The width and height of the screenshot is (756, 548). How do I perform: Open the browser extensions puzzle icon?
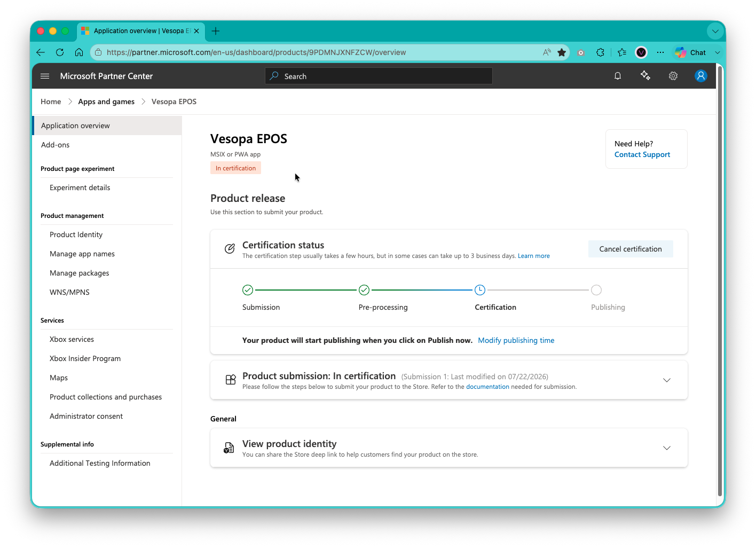[x=601, y=52]
